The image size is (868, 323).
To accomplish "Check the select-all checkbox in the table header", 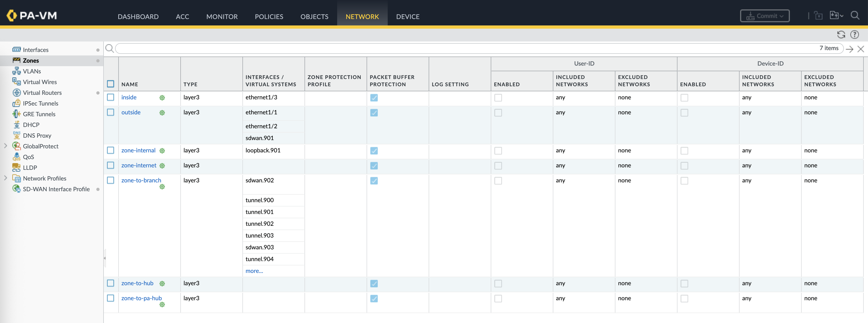I will tap(111, 84).
